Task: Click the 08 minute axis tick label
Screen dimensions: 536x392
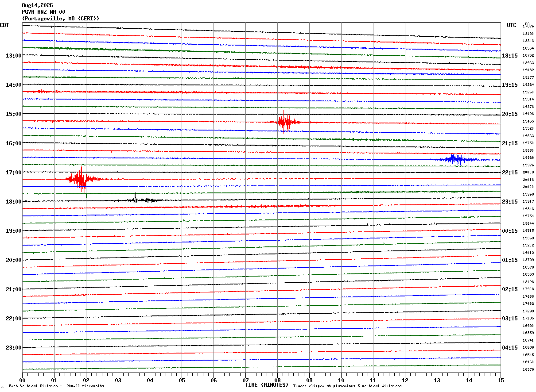Action: (x=278, y=380)
